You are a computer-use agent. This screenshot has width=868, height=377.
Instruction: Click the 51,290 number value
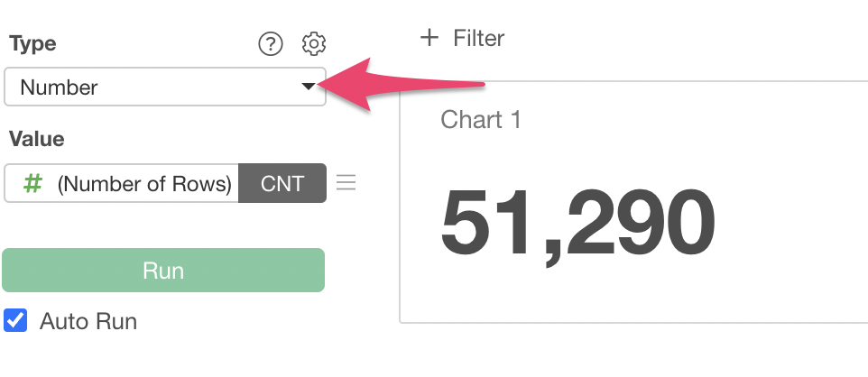[577, 223]
